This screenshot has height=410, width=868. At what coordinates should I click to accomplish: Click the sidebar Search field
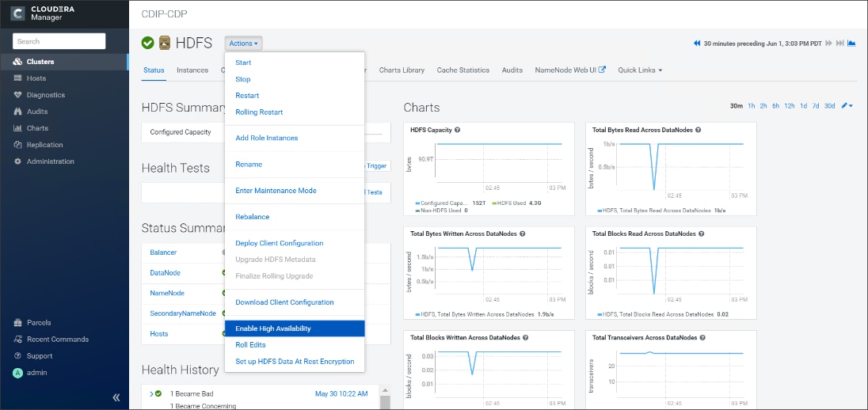point(59,41)
